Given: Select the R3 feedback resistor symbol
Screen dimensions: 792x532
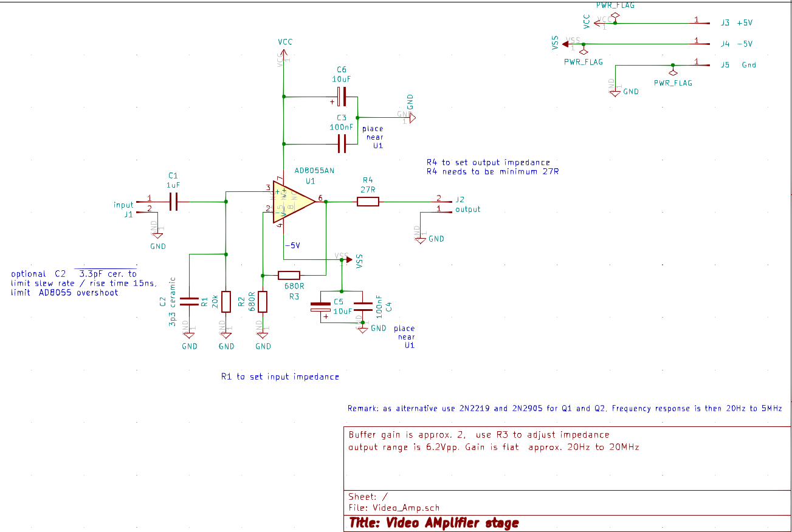Looking at the screenshot, I should pos(289,275).
